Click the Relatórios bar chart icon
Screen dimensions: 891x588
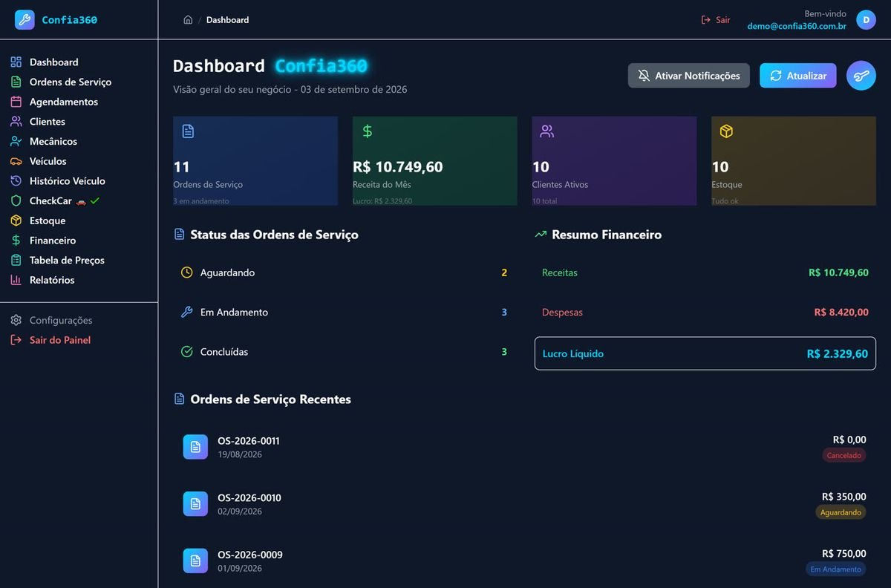16,280
